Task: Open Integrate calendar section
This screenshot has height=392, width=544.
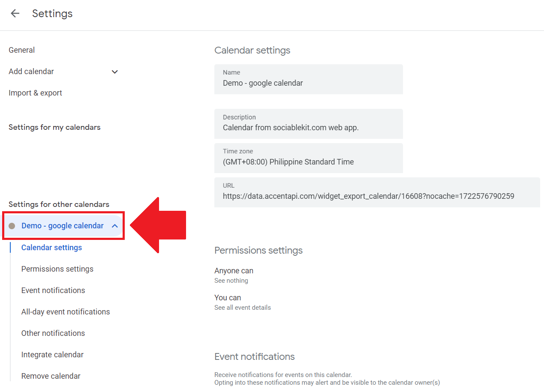Action: pyautogui.click(x=52, y=355)
